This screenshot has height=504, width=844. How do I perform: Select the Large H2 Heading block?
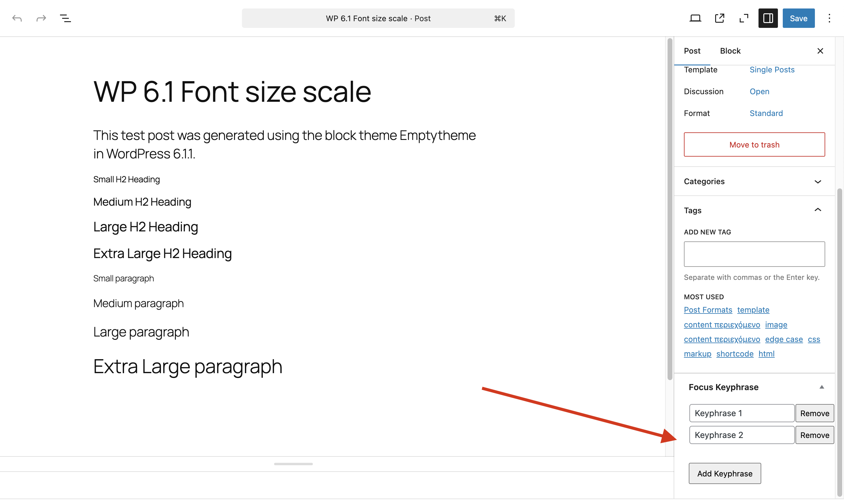pyautogui.click(x=146, y=227)
